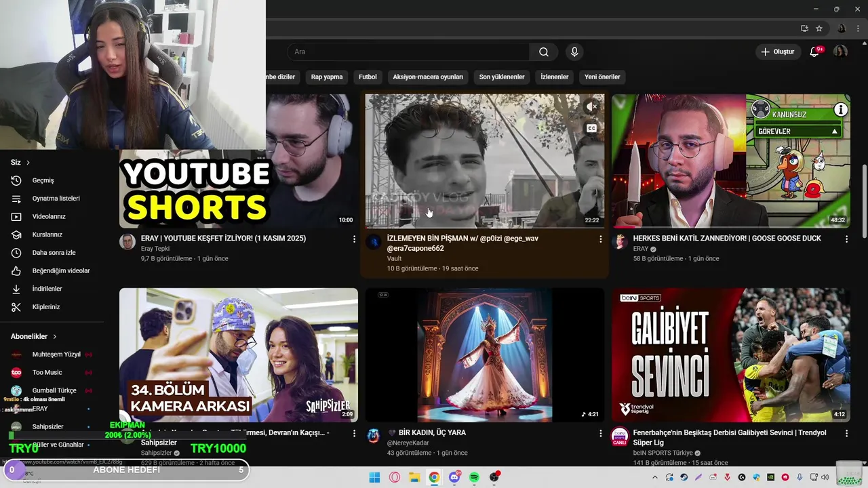Screen dimensions: 868x488
Task: Expand the Abonelikler section chevron
Action: [55, 337]
